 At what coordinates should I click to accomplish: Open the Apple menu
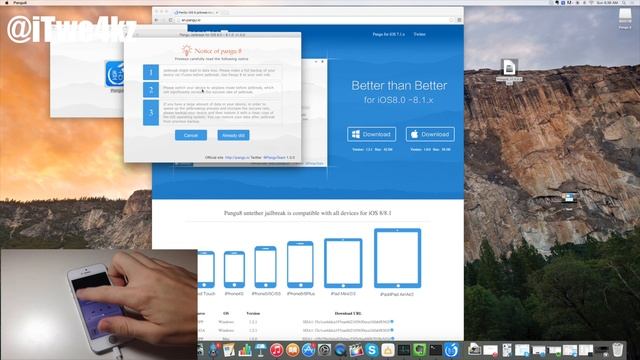(6, 2)
